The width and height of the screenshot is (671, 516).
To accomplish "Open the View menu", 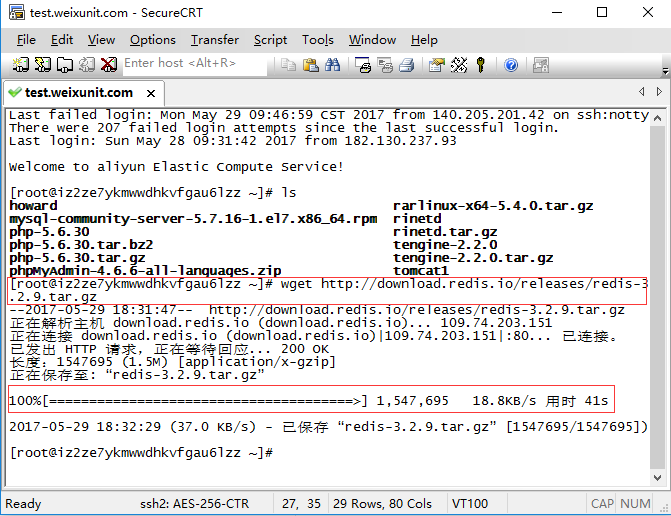I will point(101,40).
